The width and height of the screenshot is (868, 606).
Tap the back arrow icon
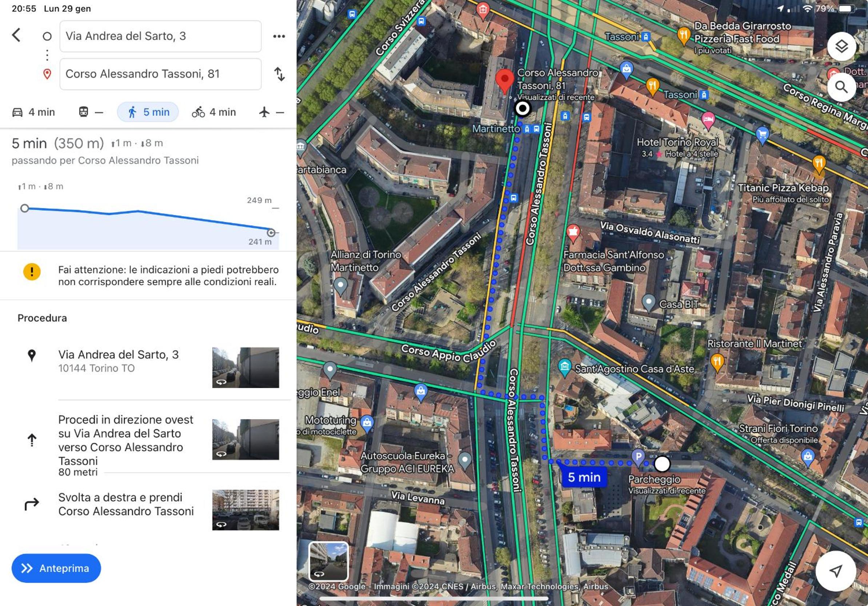click(16, 35)
